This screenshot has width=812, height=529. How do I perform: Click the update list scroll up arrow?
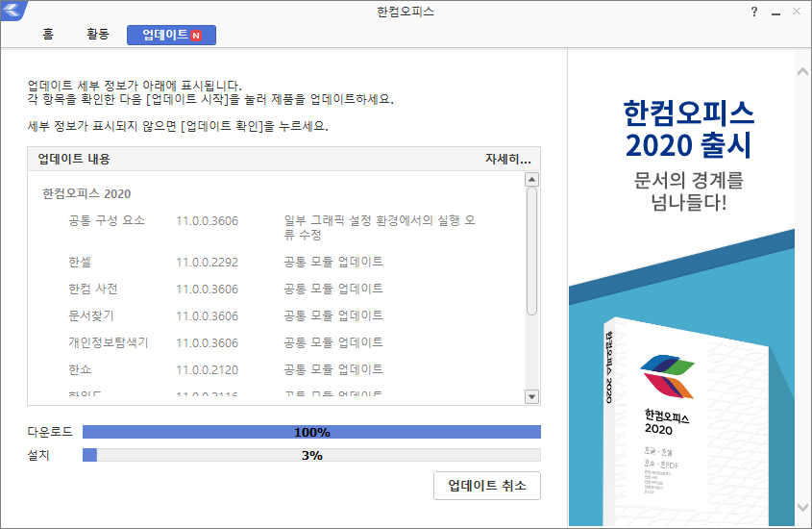[x=531, y=179]
